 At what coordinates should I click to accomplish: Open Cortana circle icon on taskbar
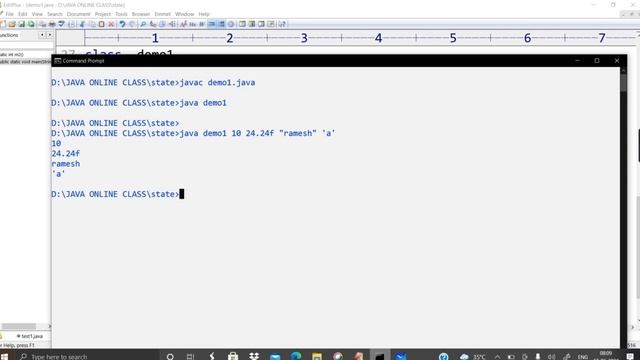[x=170, y=356]
